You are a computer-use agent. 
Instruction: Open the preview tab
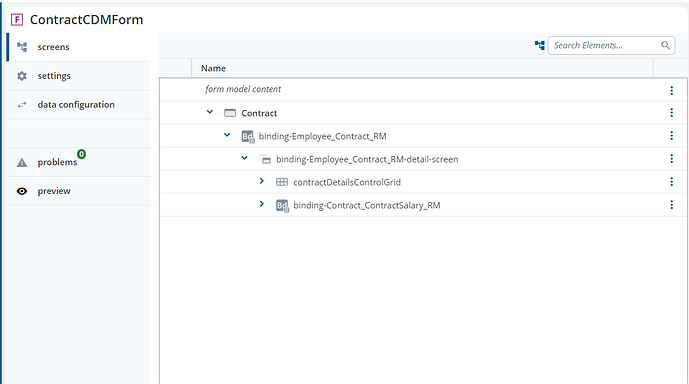click(79, 191)
